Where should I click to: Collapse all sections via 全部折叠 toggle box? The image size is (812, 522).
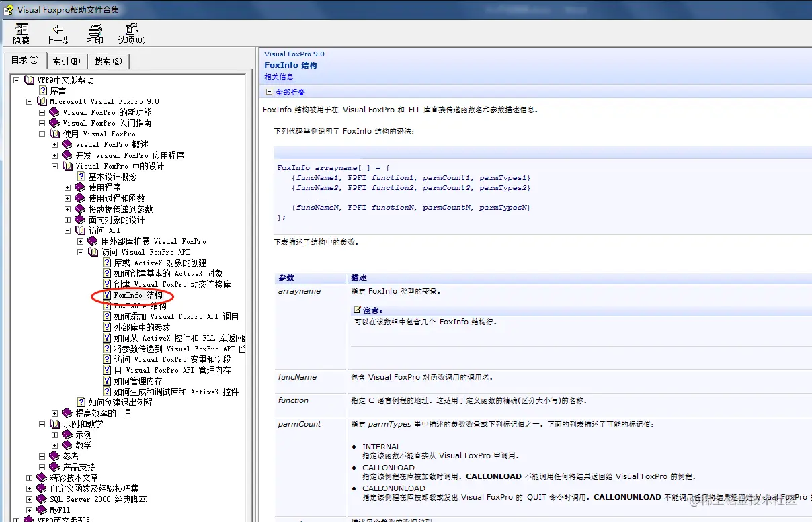click(269, 92)
